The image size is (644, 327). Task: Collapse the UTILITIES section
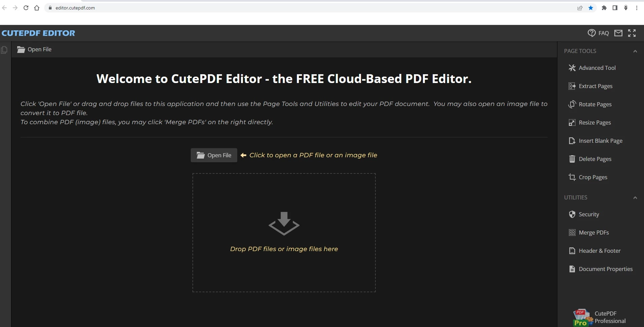635,198
